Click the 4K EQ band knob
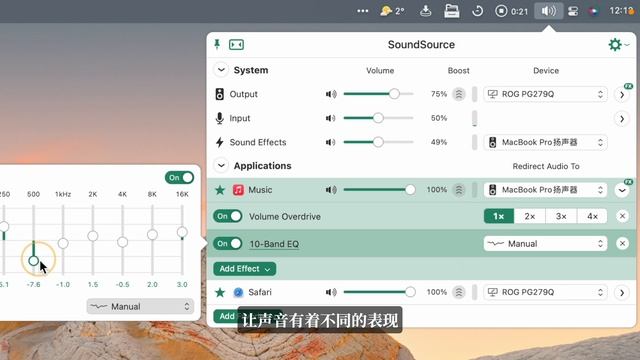The height and width of the screenshot is (360, 640). pos(122,242)
